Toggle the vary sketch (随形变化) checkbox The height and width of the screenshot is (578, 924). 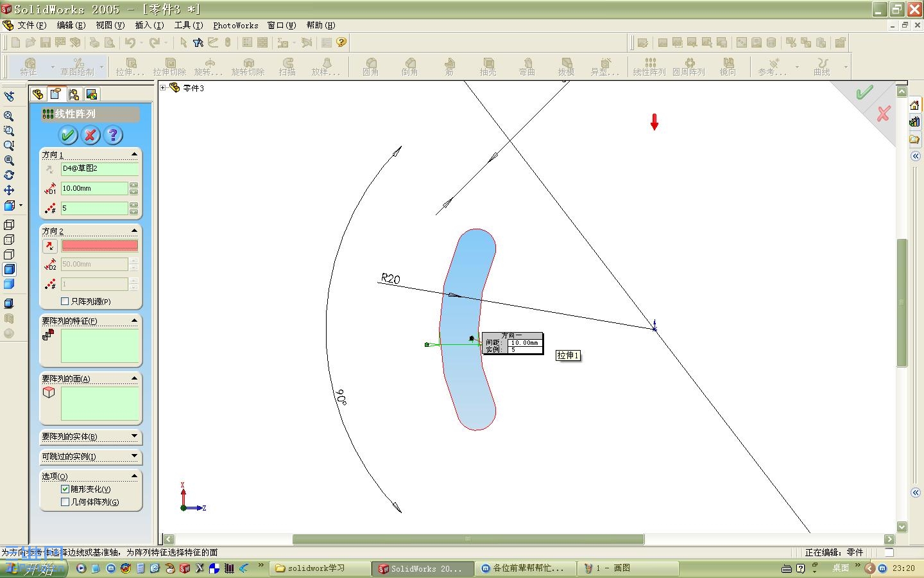pyautogui.click(x=65, y=489)
